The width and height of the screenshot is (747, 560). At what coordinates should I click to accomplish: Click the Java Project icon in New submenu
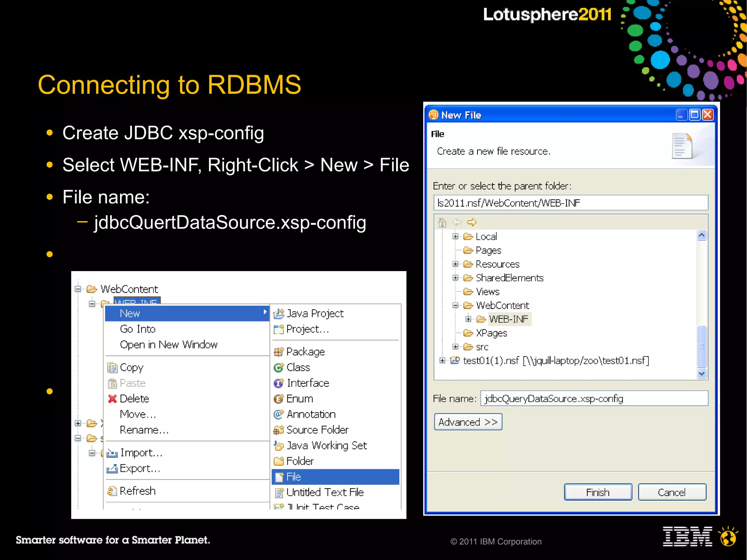[279, 314]
